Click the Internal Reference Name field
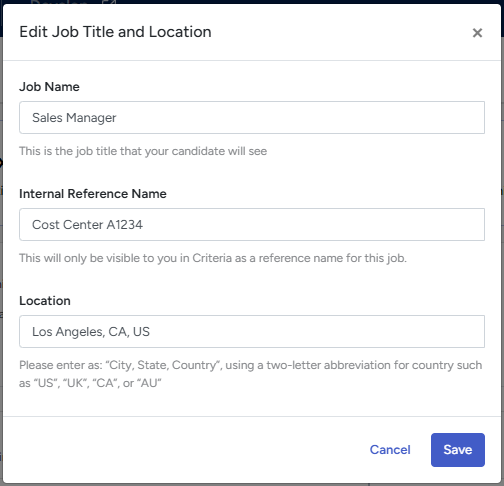 coord(252,225)
